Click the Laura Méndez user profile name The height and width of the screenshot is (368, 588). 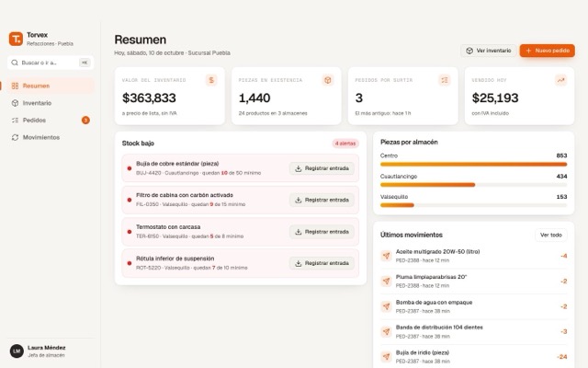(x=47, y=348)
